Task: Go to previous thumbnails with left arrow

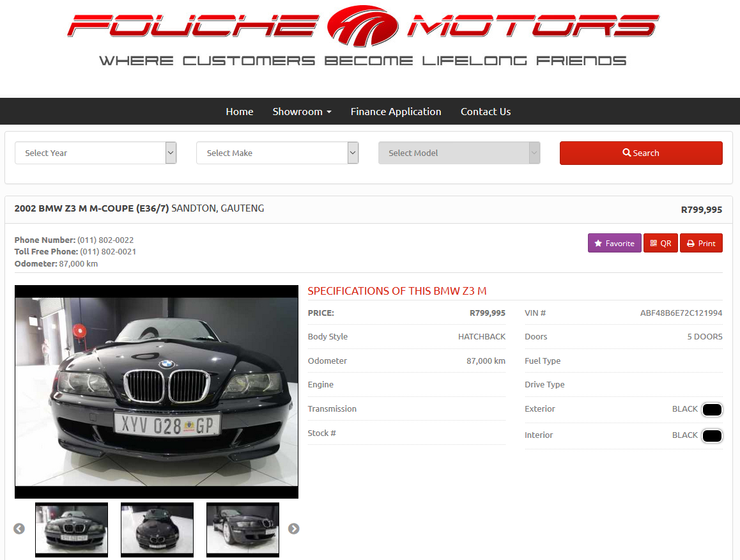Action: [x=19, y=529]
